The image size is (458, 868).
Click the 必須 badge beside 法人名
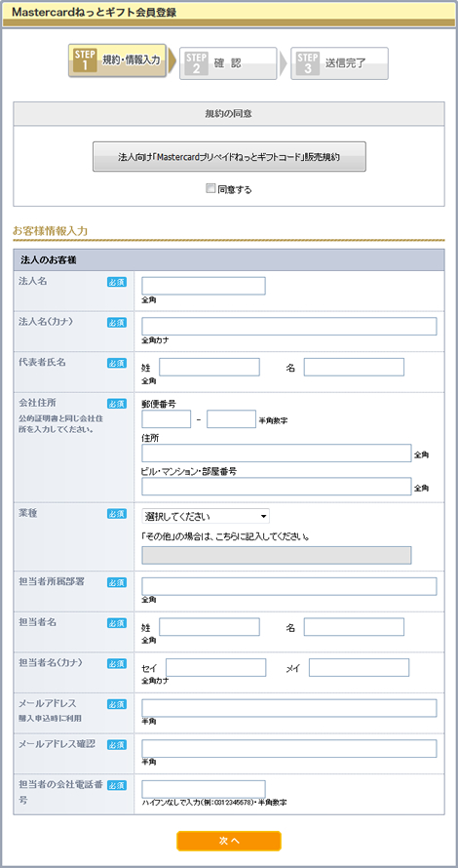point(117,282)
